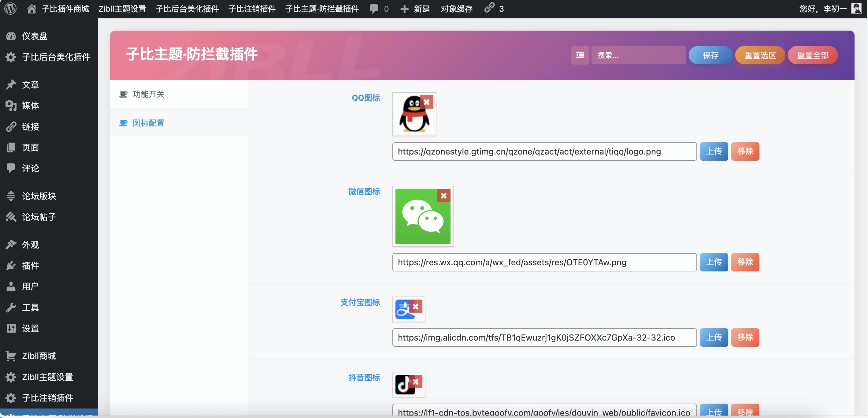Viewport: 868px width, 418px height.
Task: Focus the 搜索 search field
Action: [x=639, y=55]
